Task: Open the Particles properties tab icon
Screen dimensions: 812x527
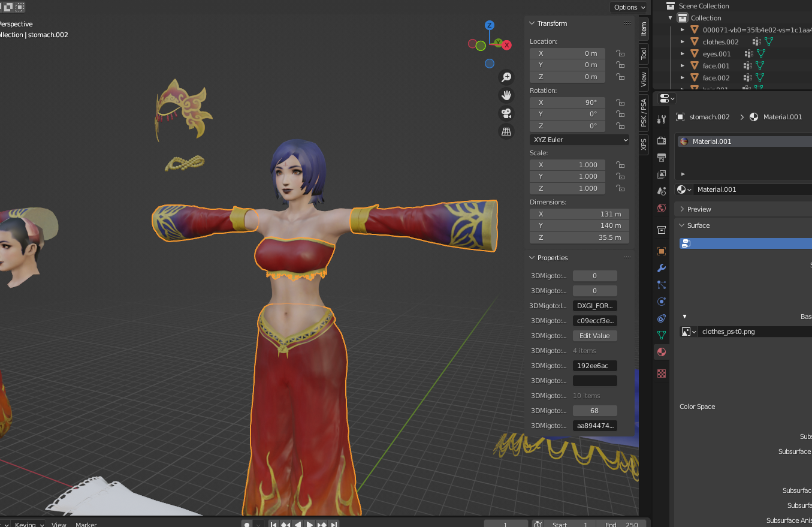Action: pyautogui.click(x=662, y=285)
